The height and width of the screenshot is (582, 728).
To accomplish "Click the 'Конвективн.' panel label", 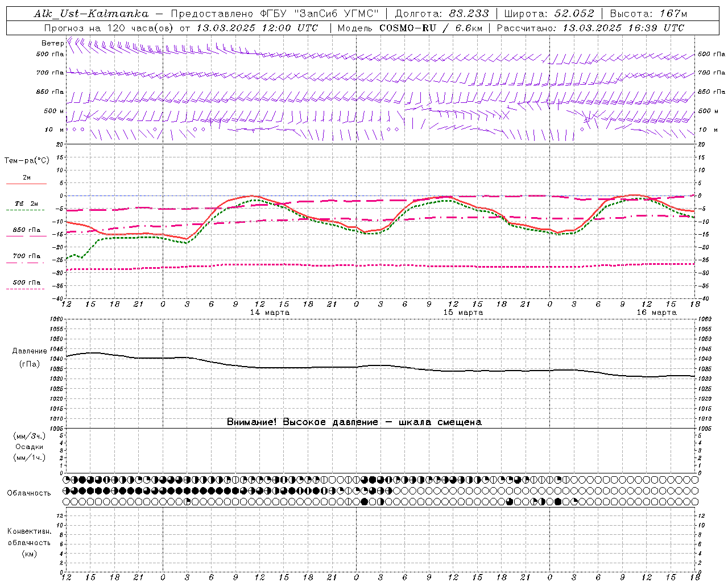I will (x=29, y=531).
